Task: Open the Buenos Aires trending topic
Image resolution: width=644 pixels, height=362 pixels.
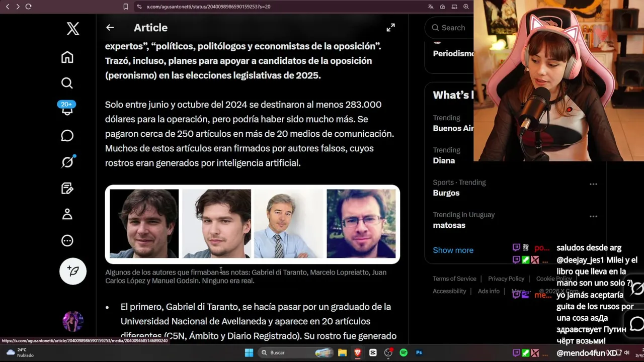Action: pyautogui.click(x=453, y=128)
